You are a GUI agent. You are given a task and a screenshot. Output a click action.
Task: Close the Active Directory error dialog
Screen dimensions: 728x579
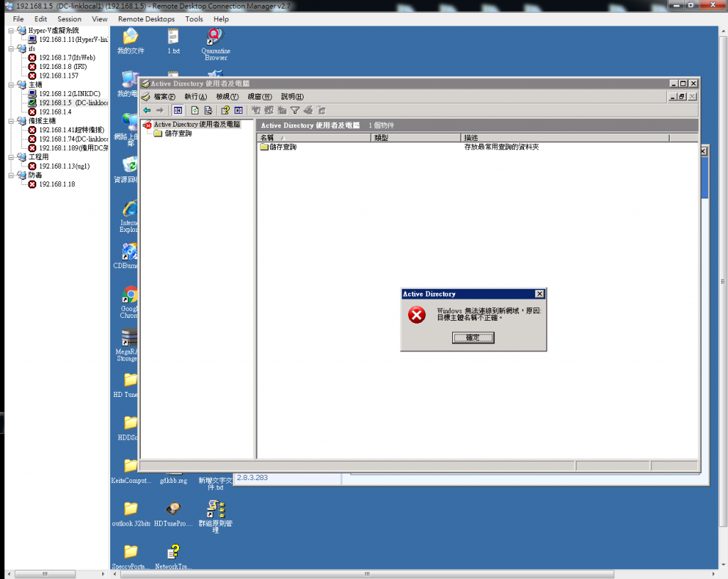539,294
